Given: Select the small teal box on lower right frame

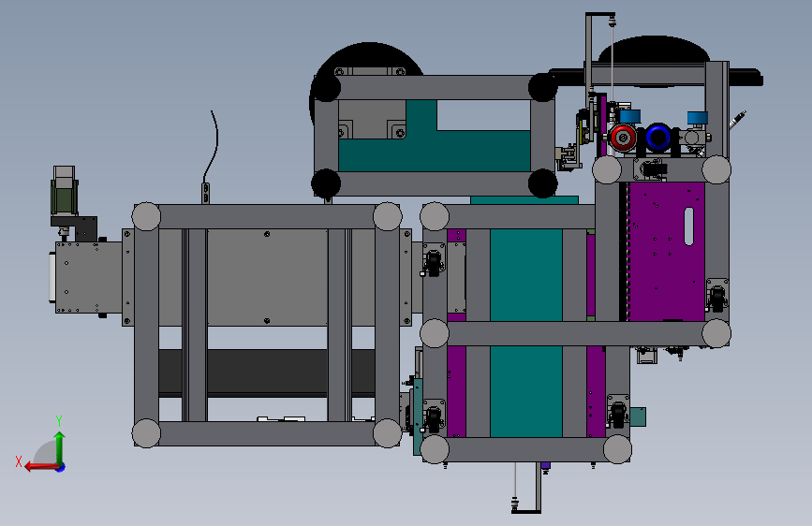Looking at the screenshot, I should (638, 416).
